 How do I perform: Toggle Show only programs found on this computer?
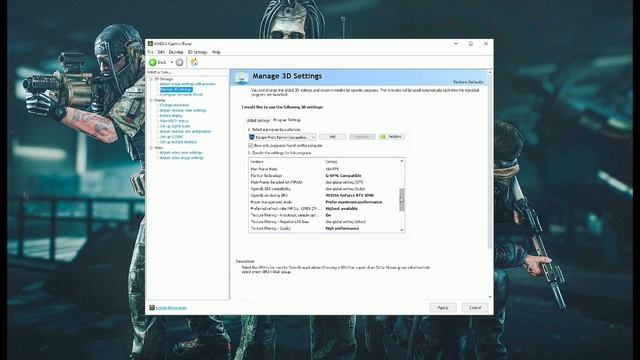[x=250, y=145]
